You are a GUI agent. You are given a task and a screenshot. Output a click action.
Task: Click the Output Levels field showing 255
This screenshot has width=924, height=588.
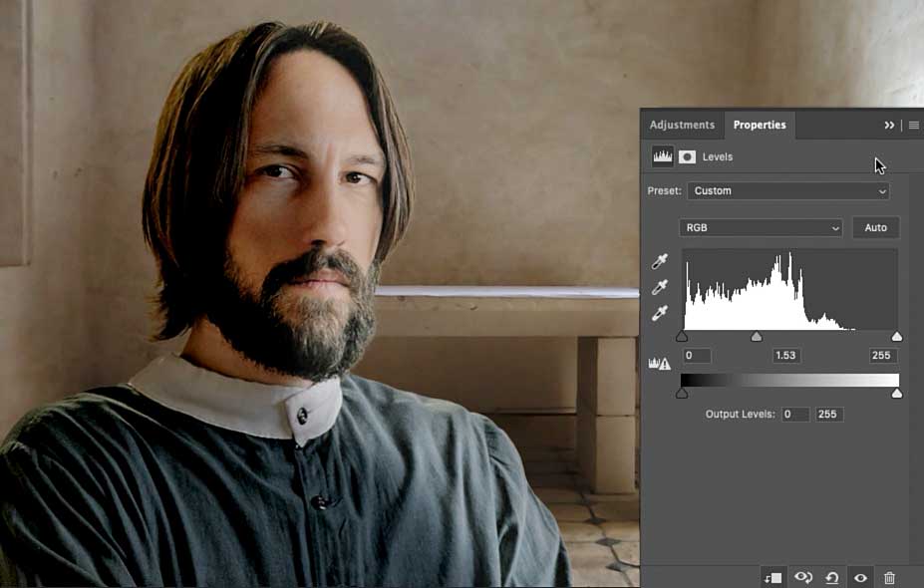pyautogui.click(x=829, y=415)
